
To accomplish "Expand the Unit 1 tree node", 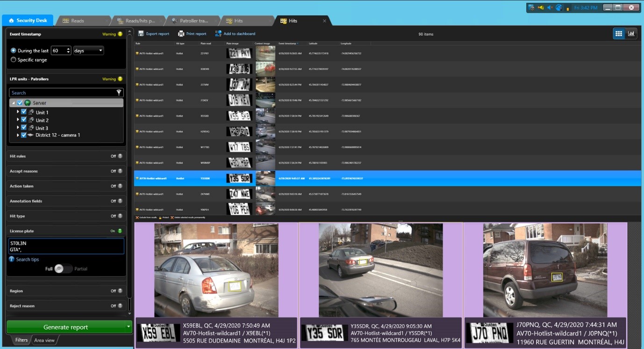I will [x=18, y=112].
